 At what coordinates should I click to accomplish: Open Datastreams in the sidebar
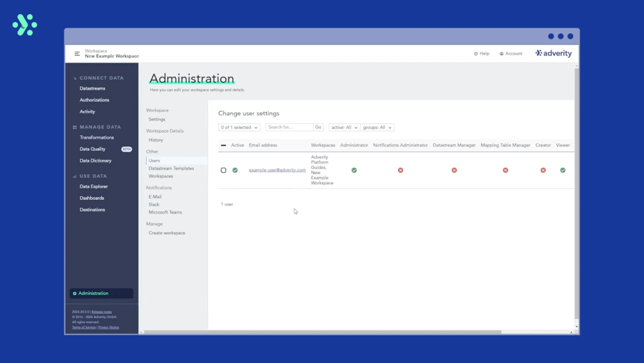tap(92, 88)
